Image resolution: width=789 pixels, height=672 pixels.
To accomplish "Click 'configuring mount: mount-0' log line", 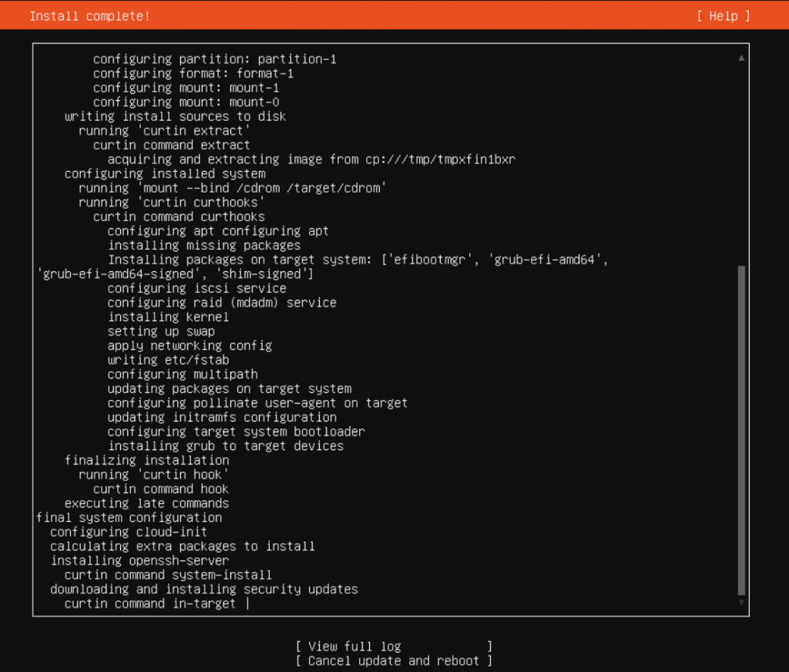I will click(x=186, y=102).
